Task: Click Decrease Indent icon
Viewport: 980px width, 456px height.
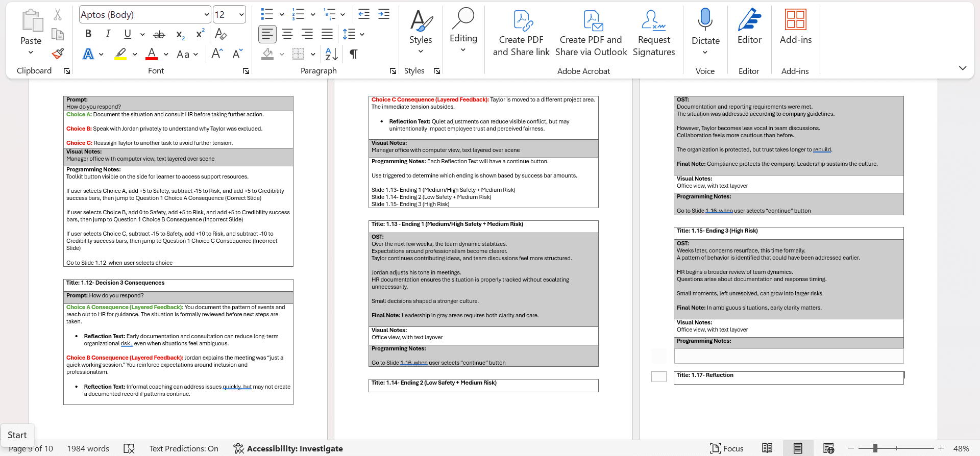Action: pyautogui.click(x=364, y=14)
